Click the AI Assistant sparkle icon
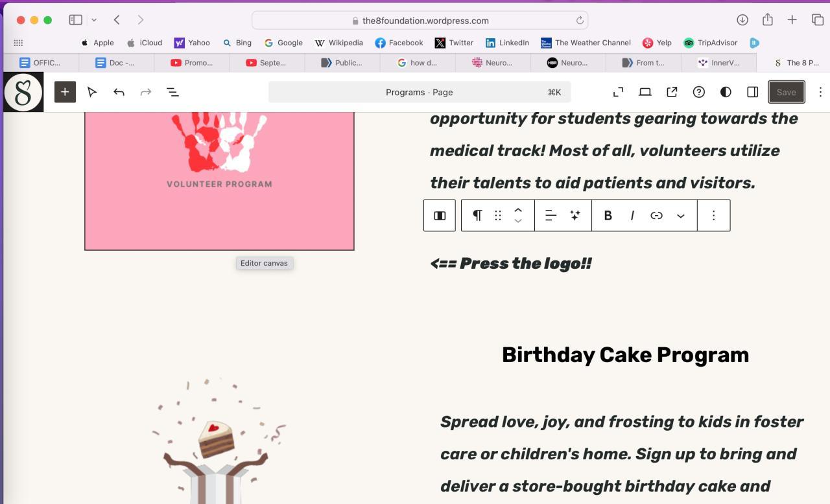Viewport: 830px width, 504px height. pyautogui.click(x=575, y=216)
